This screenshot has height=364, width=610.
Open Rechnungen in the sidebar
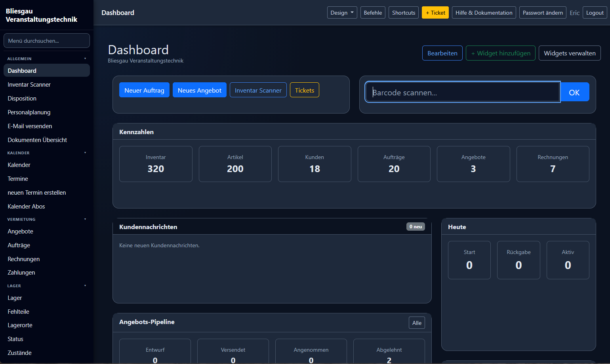47,259
